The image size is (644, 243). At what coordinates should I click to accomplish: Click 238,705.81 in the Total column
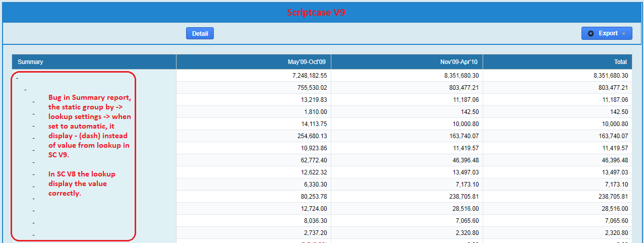pyautogui.click(x=613, y=197)
